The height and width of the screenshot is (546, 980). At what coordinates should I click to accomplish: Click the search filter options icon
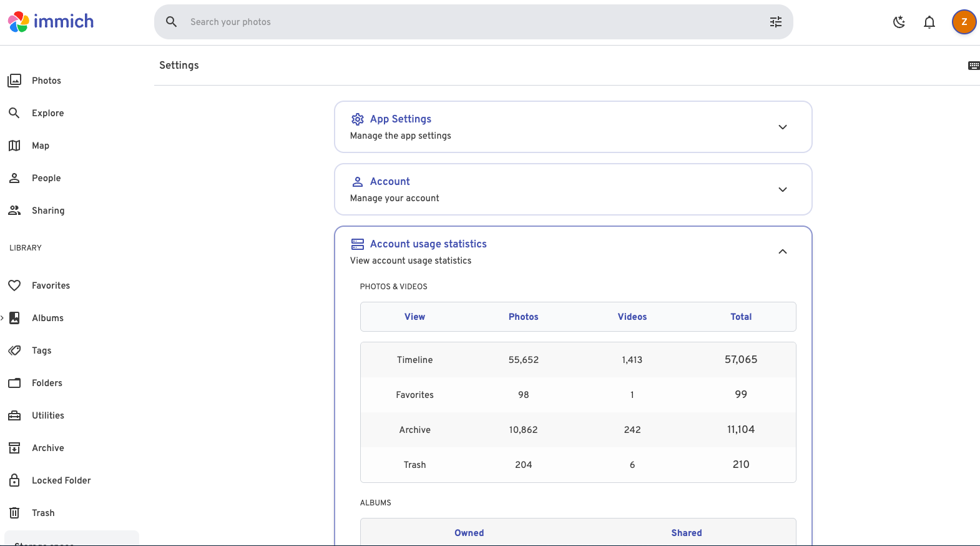click(x=775, y=22)
